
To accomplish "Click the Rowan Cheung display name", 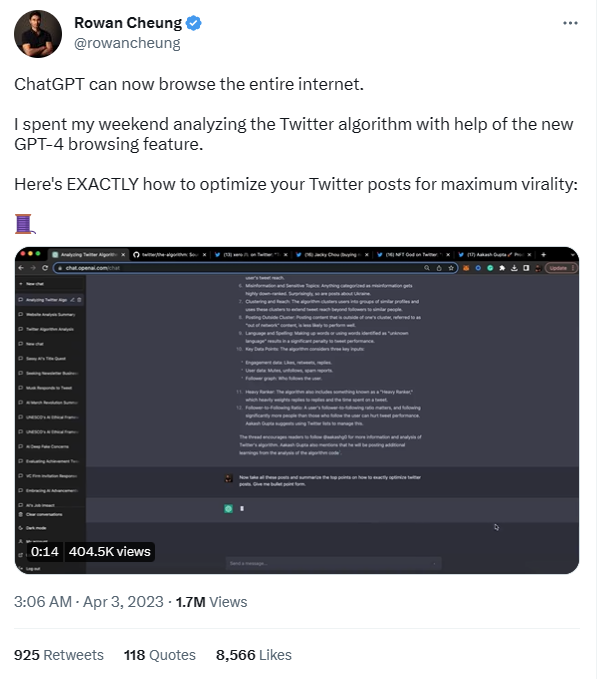I will click(x=128, y=23).
